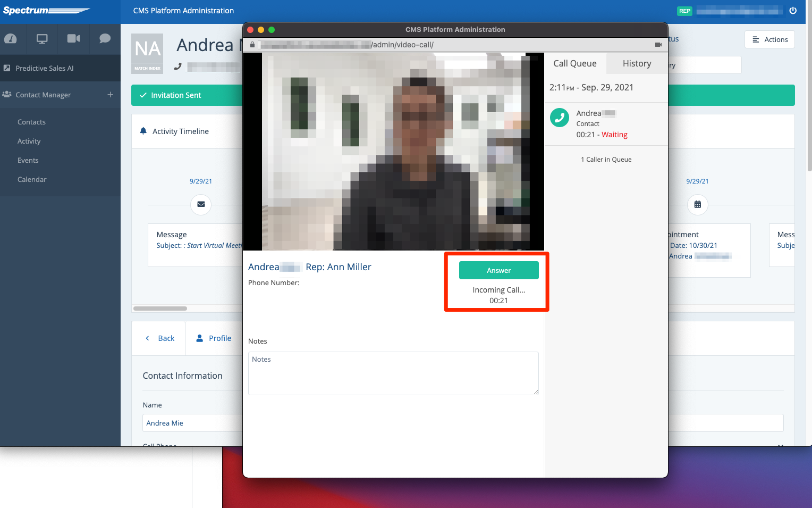Viewport: 812px width, 508px height.
Task: Click the calendar timeline marker icon
Action: pyautogui.click(x=697, y=204)
